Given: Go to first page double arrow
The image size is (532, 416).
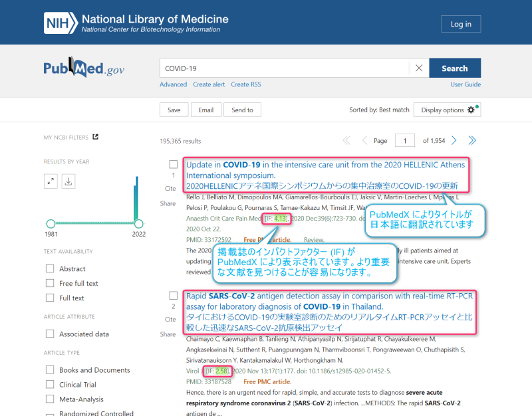Looking at the screenshot, I should click(346, 140).
